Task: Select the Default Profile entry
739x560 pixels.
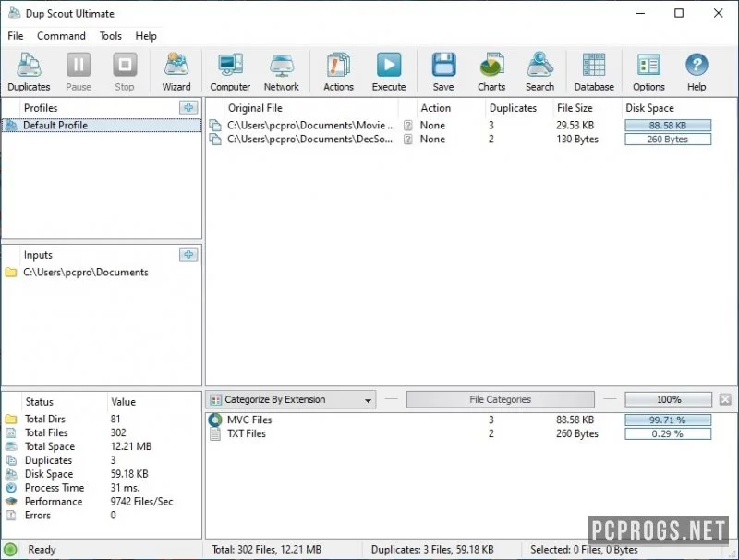Action: [x=102, y=126]
